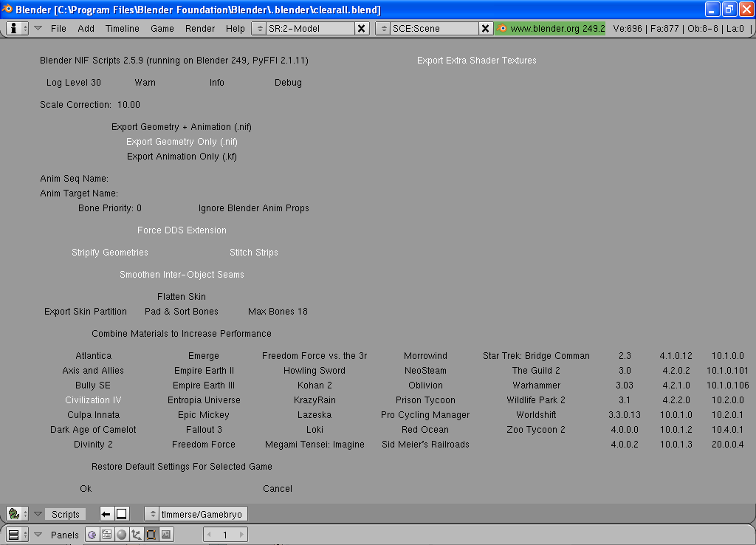Click the Scale Correction 10.00 slider

pos(90,105)
